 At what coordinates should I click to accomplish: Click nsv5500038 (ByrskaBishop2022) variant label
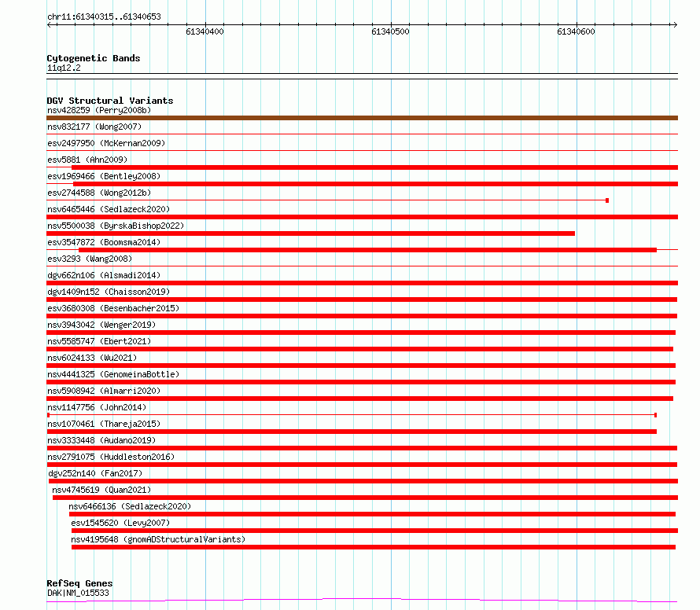pos(116,226)
